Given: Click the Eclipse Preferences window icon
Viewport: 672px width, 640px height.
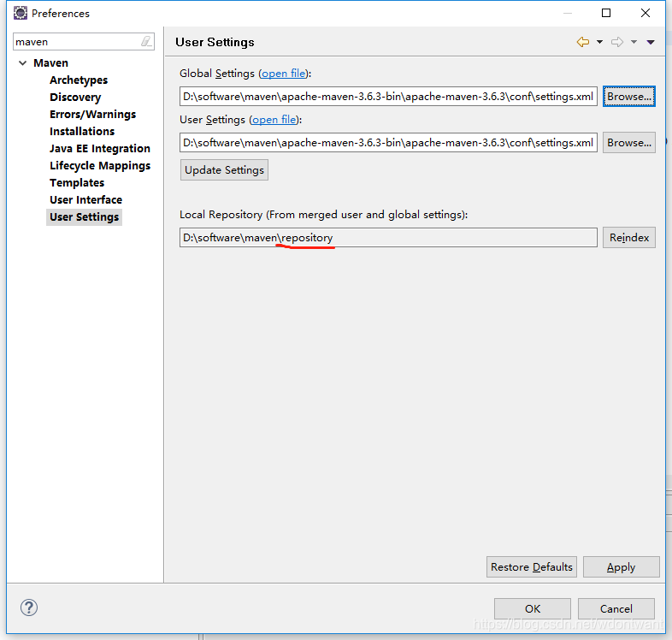Looking at the screenshot, I should 21,14.
